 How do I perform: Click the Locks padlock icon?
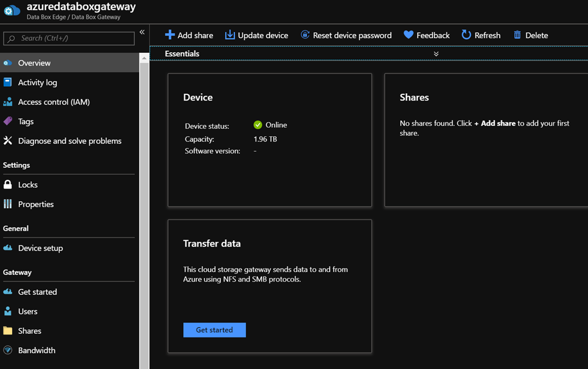tap(8, 184)
